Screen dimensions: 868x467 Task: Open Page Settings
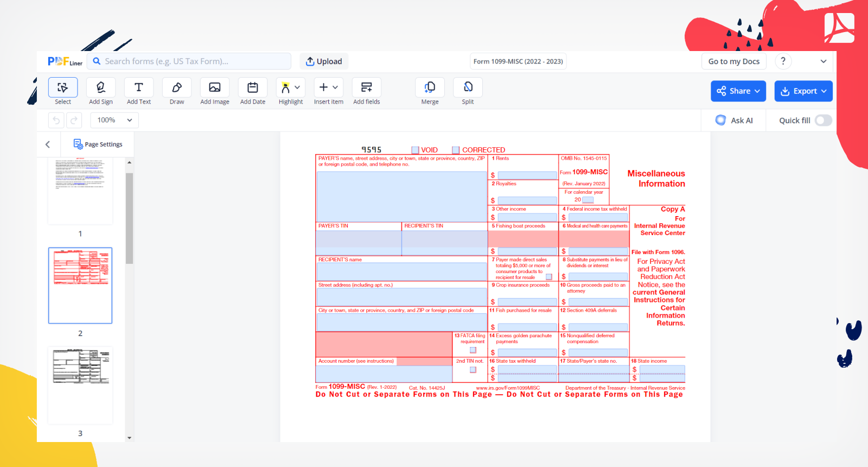coord(98,144)
